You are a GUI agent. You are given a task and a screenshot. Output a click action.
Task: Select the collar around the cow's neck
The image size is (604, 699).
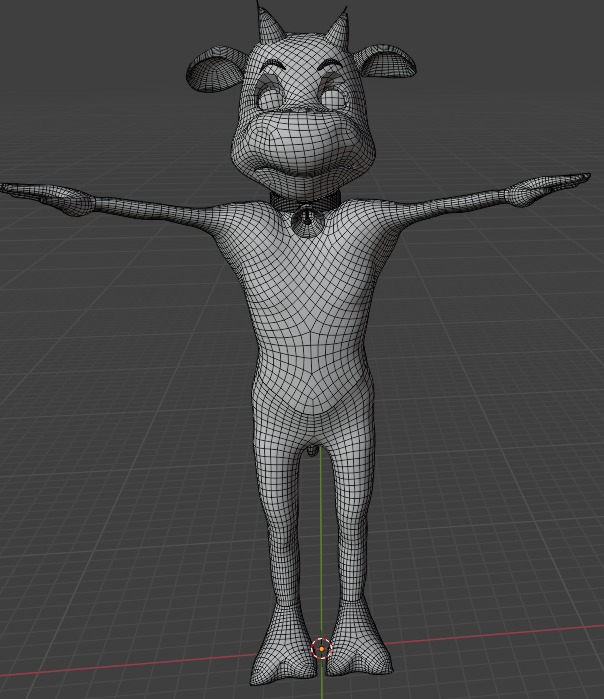[305, 200]
